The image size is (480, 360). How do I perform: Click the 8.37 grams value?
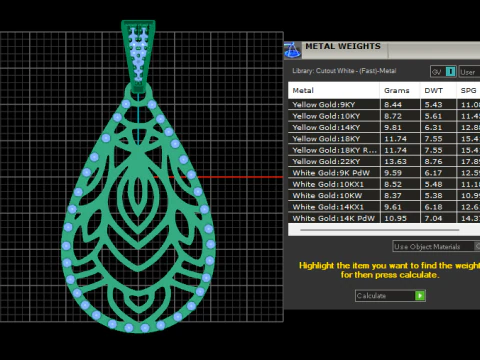coord(393,195)
